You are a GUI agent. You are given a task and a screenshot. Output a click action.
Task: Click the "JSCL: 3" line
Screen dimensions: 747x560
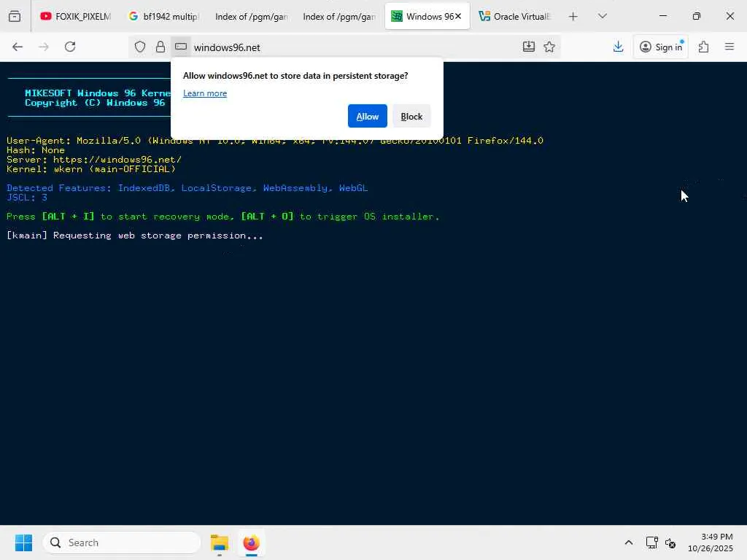pos(27,198)
